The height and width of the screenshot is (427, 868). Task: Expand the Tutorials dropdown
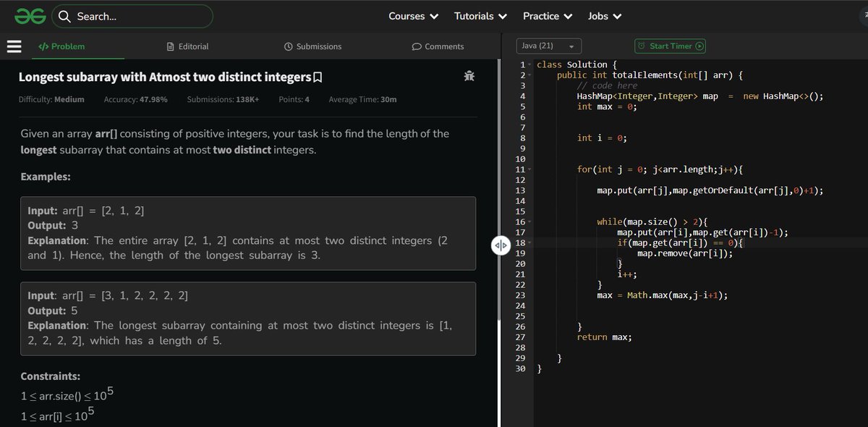pyautogui.click(x=480, y=16)
